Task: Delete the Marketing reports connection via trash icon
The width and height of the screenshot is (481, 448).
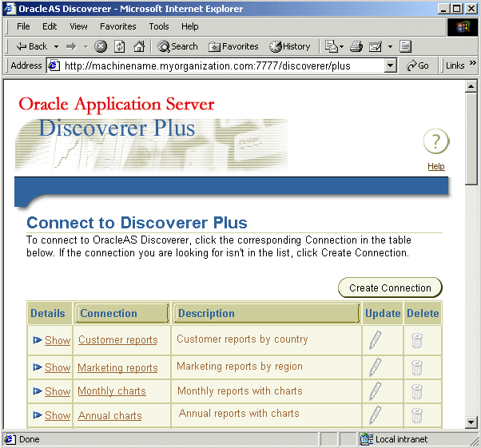Action: [416, 367]
